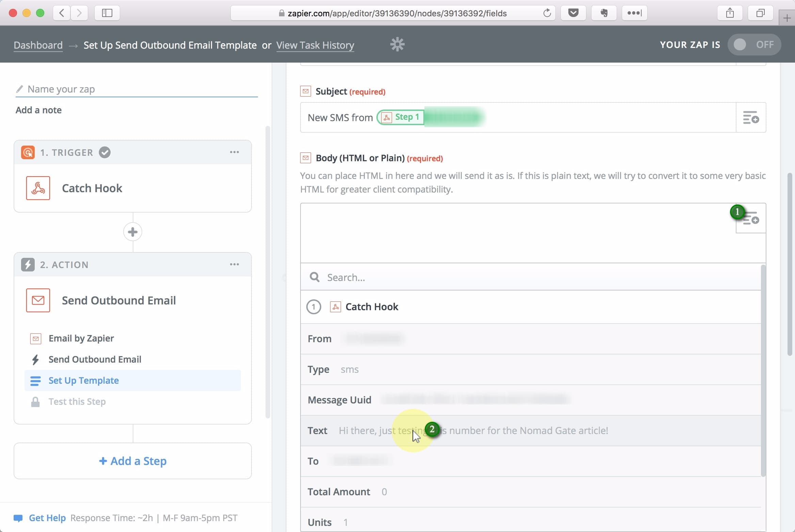Click into the Subject text field
The width and height of the screenshot is (795, 532).
click(518, 118)
